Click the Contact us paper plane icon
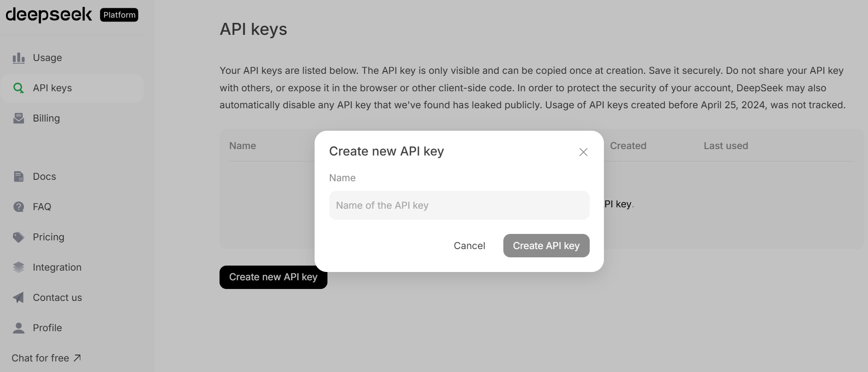Image resolution: width=868 pixels, height=372 pixels. coord(18,298)
